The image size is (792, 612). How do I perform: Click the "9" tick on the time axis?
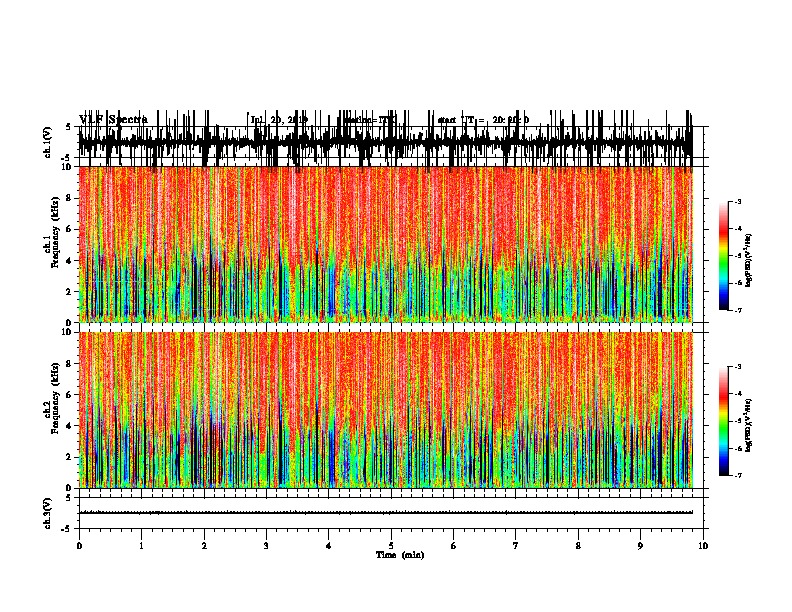click(640, 546)
